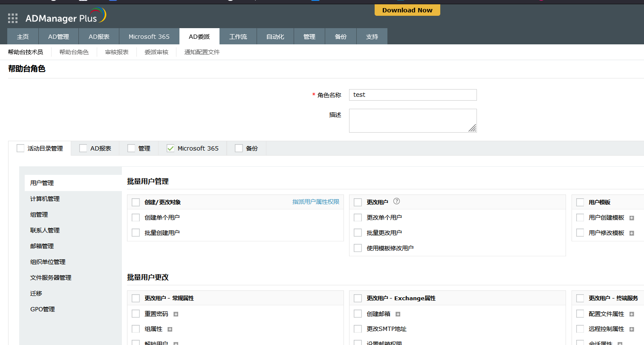Click help icon next to 更改用户

click(x=396, y=202)
